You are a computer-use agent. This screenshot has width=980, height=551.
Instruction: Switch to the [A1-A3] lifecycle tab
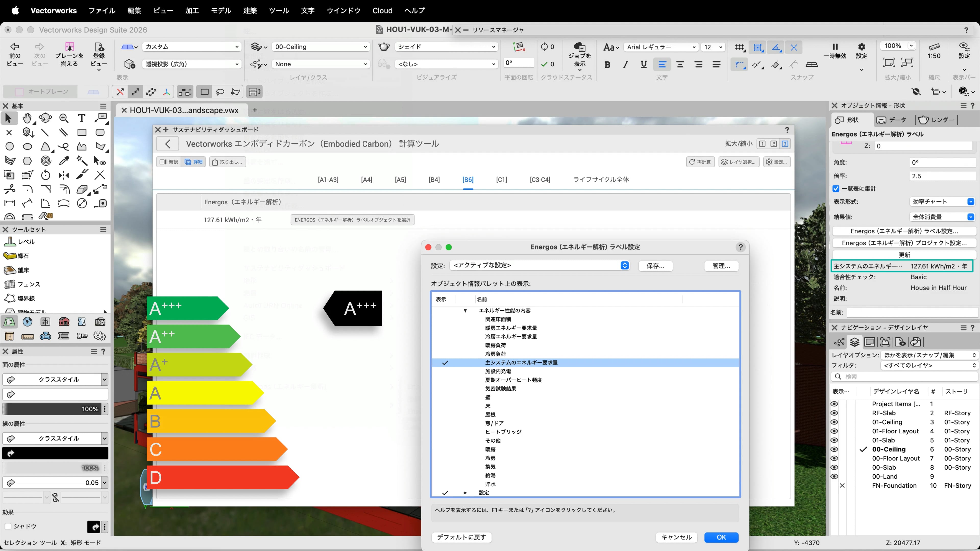pyautogui.click(x=328, y=180)
